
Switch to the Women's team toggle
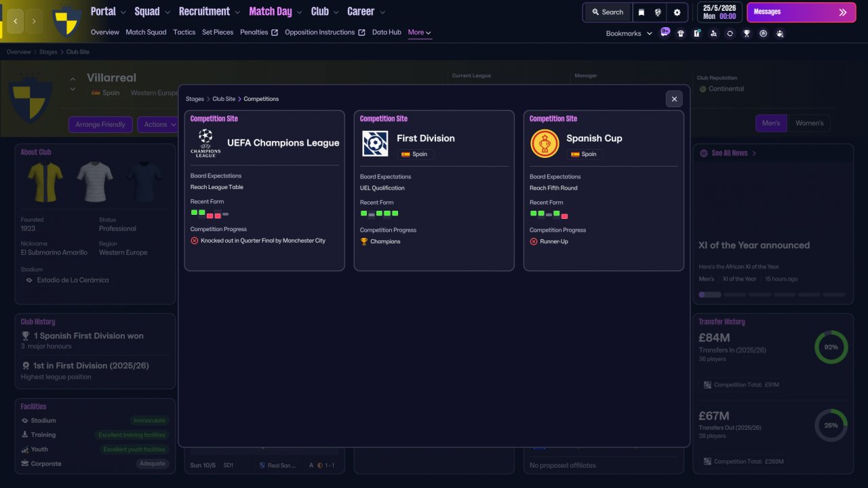pyautogui.click(x=809, y=123)
